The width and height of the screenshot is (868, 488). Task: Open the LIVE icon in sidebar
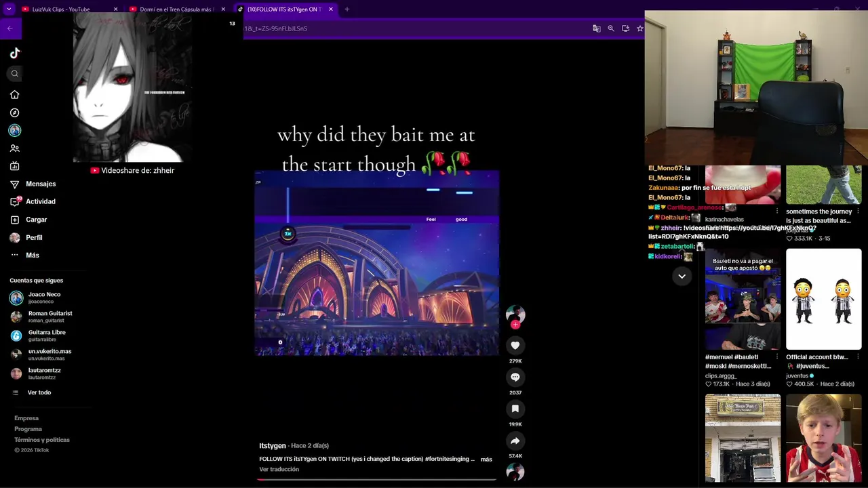[x=15, y=166]
